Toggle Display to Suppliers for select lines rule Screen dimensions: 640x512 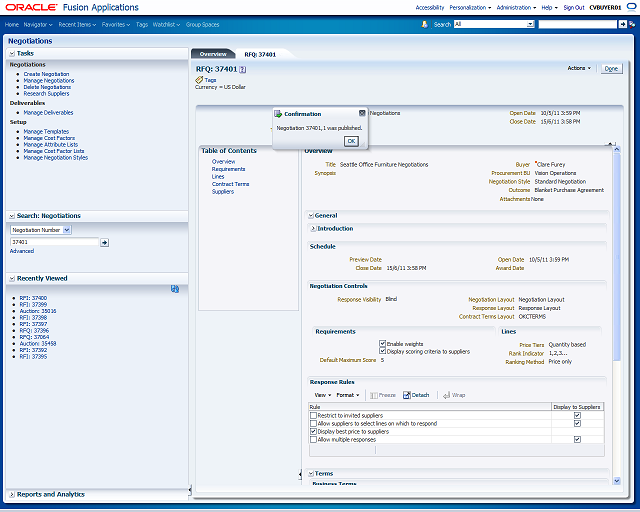click(x=577, y=423)
